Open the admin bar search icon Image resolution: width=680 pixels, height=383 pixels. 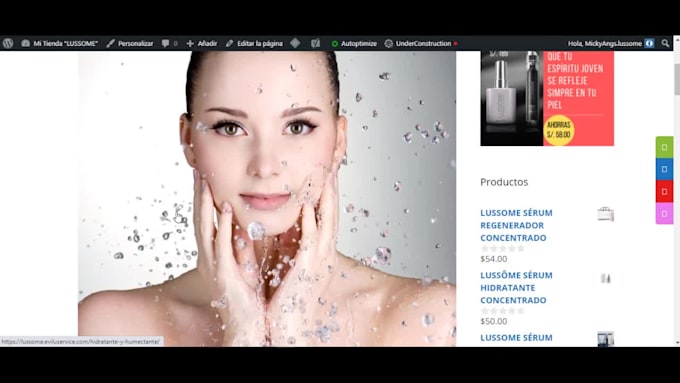[665, 43]
